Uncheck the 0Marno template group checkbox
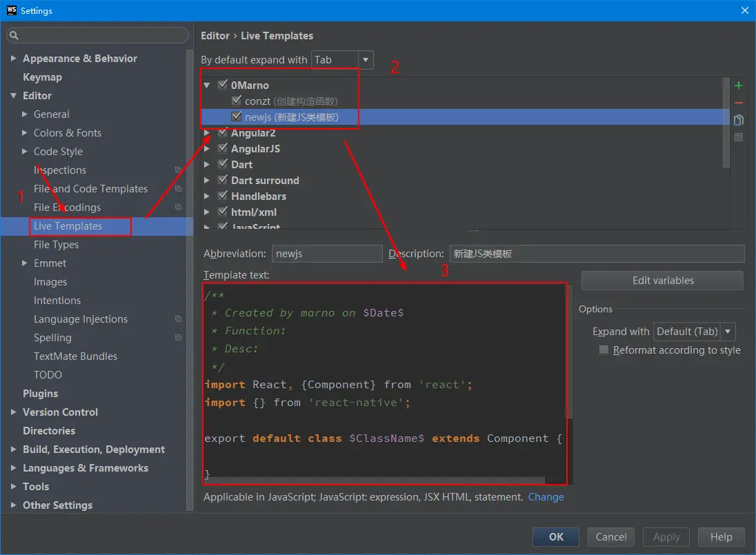This screenshot has height=555, width=756. (223, 85)
